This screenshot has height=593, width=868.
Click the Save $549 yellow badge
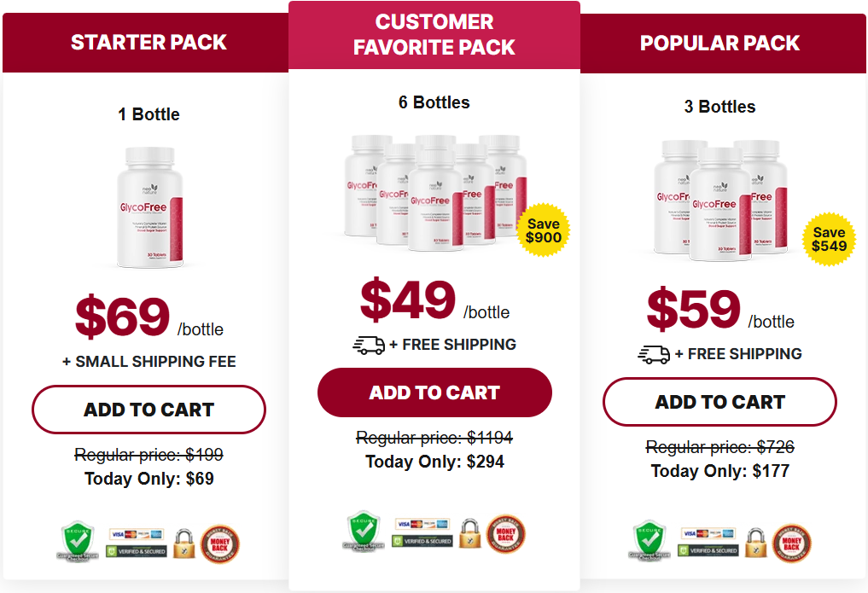tap(826, 239)
